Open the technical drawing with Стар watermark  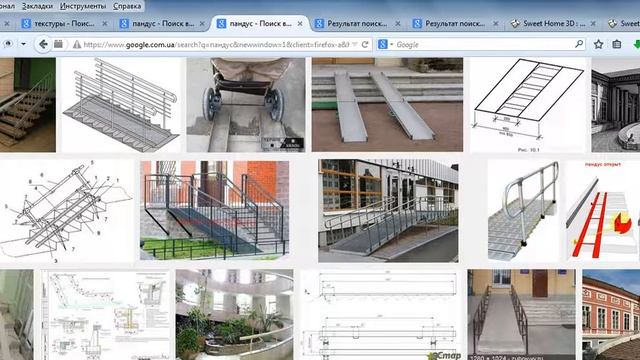[381, 314]
